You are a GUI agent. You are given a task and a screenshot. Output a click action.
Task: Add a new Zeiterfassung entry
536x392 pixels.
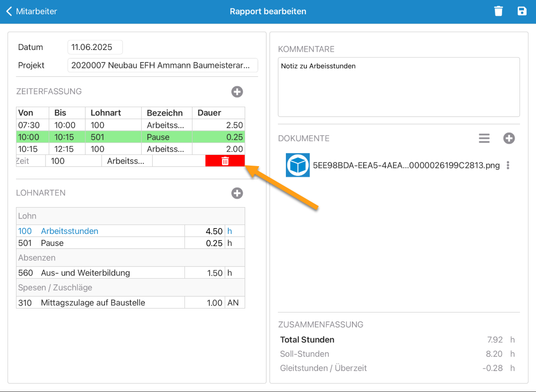click(237, 92)
